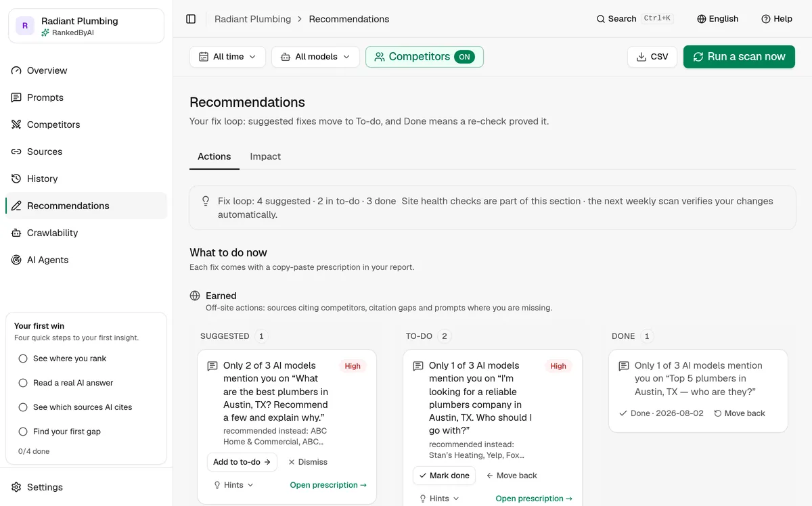Click the Search field with Ctrl+K
The image size is (812, 506).
click(635, 19)
